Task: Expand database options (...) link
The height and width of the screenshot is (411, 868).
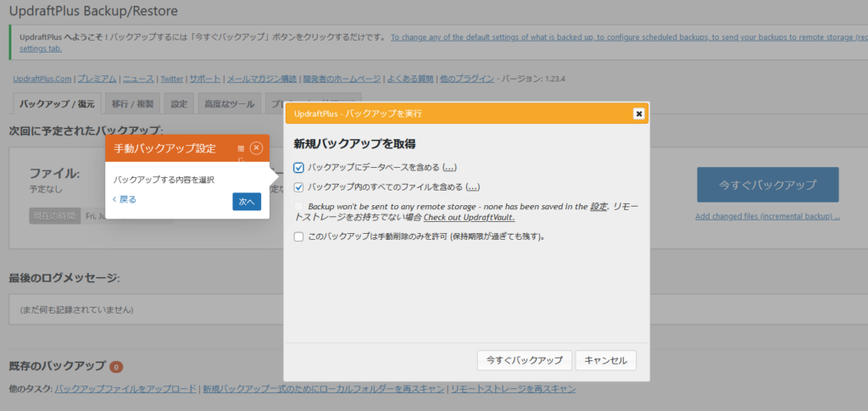Action: click(x=449, y=168)
